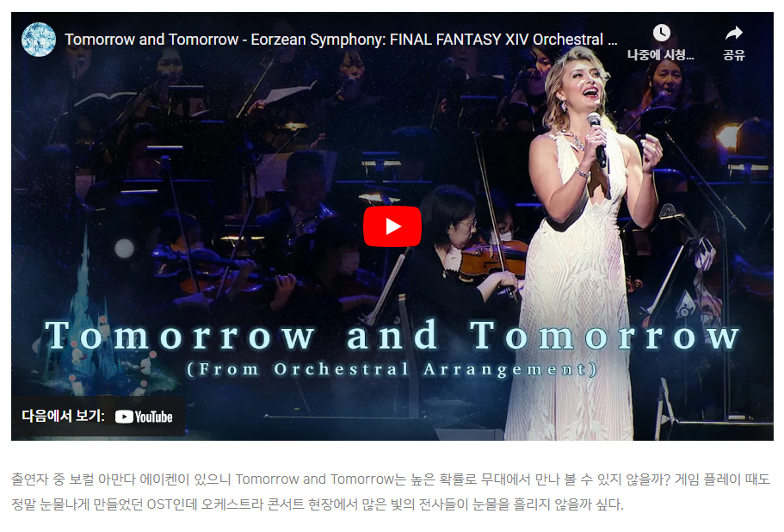Click the white triangle inside the red button

393,226
